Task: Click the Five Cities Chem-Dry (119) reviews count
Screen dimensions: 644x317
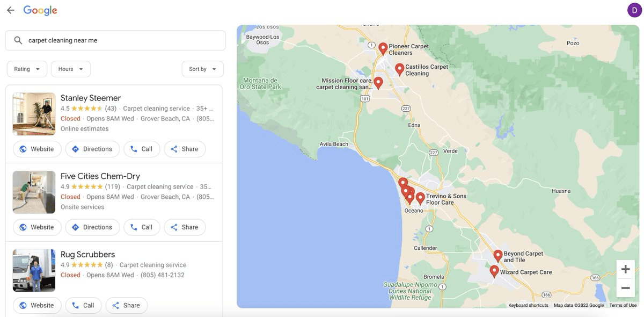Action: (113, 187)
